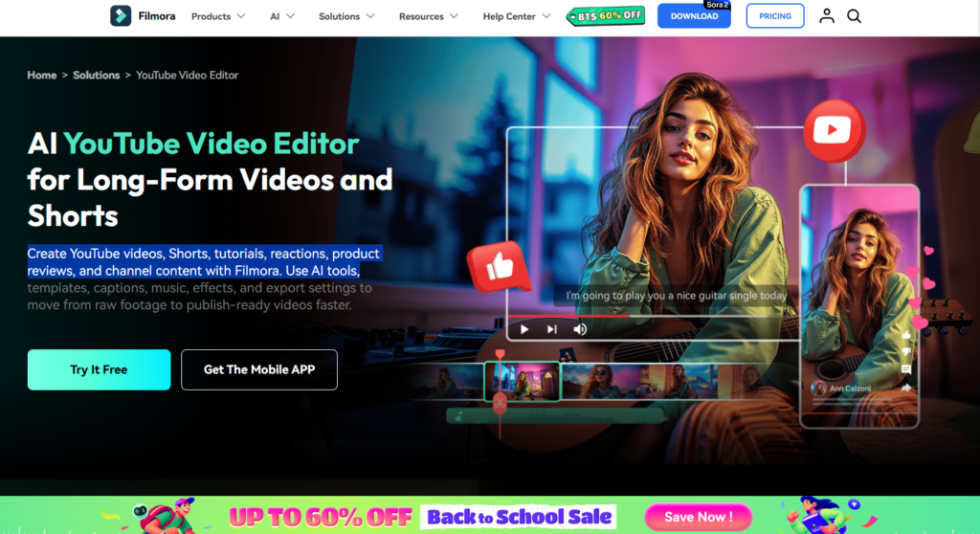Click the BTS 60% OFF promo tag
Image resolution: width=980 pixels, height=534 pixels.
pyautogui.click(x=605, y=16)
